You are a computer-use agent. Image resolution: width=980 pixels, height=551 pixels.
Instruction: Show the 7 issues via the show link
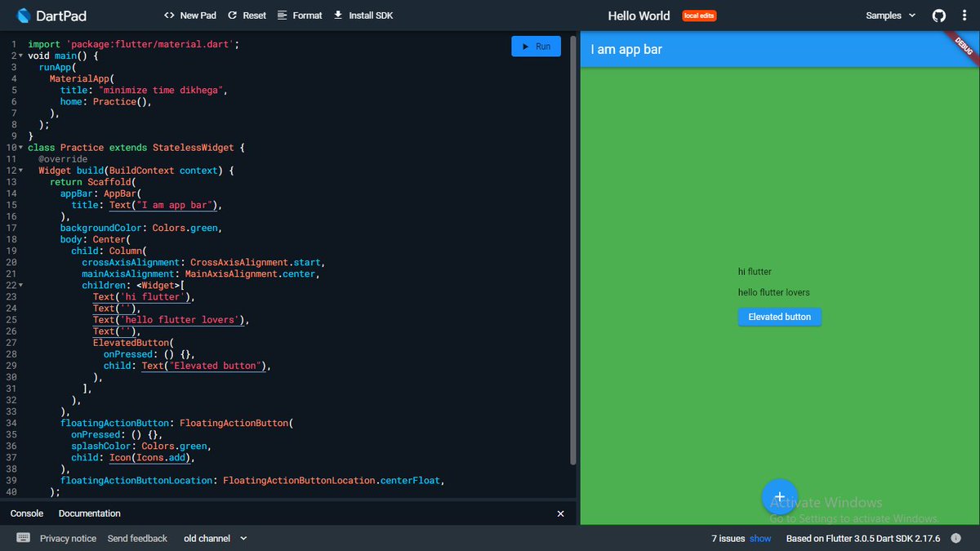point(759,538)
